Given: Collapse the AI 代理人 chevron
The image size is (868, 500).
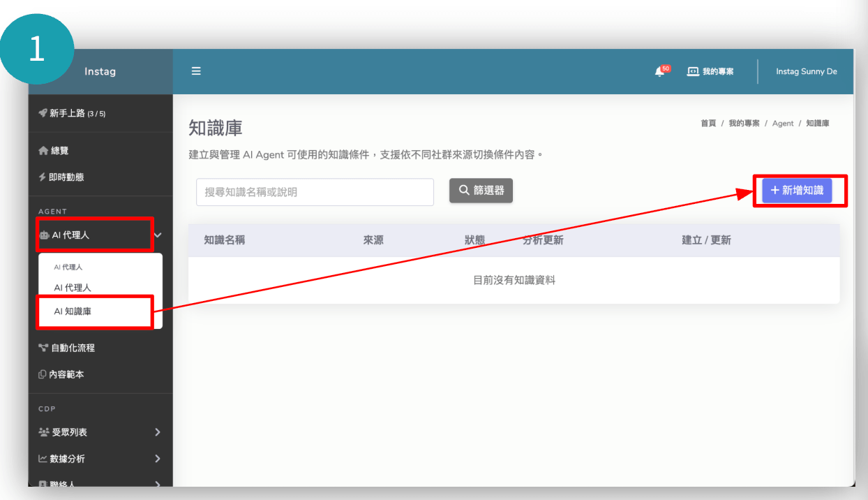Looking at the screenshot, I should (158, 235).
